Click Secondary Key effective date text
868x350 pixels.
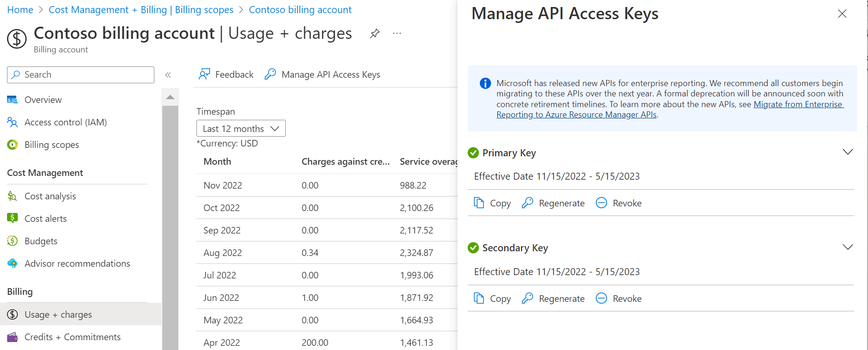tap(557, 272)
